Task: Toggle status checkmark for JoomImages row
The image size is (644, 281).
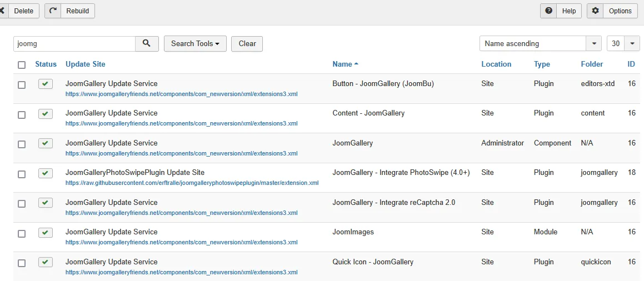Action: click(46, 233)
